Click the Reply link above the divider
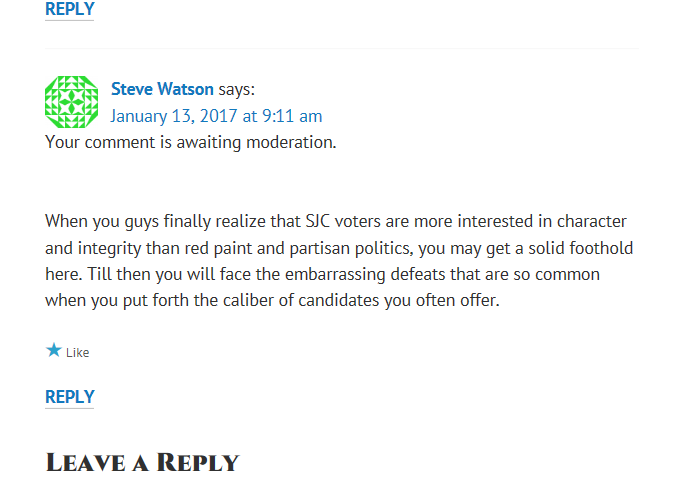Viewport: 674px width, 504px height. [x=70, y=9]
